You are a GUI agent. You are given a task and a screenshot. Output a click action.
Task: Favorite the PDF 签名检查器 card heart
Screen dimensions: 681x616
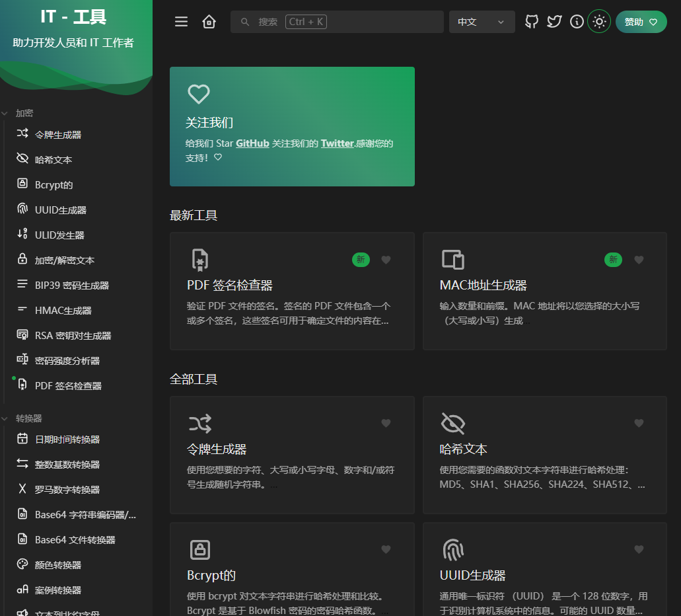(386, 260)
